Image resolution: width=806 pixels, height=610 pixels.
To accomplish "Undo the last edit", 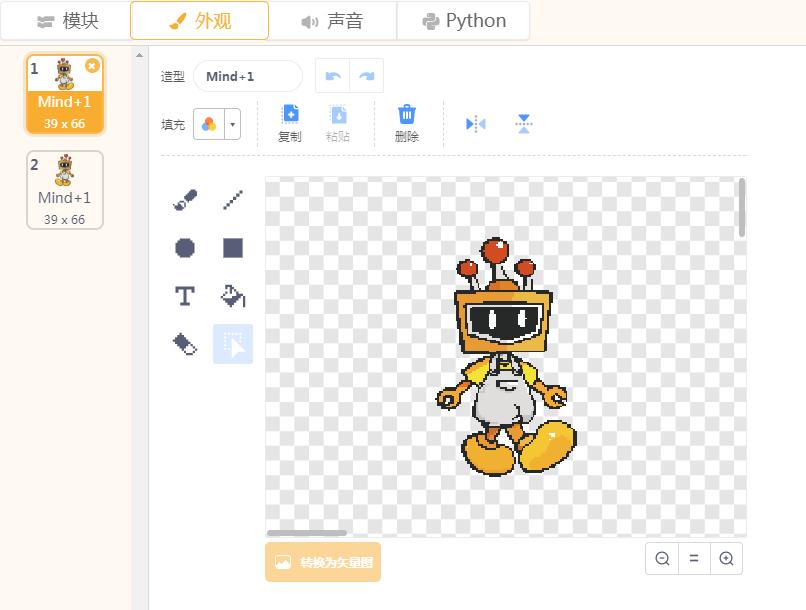I will coord(333,76).
